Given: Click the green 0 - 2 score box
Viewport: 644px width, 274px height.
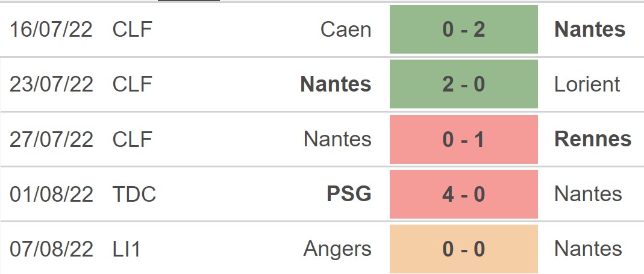Looking at the screenshot, I should [463, 30].
